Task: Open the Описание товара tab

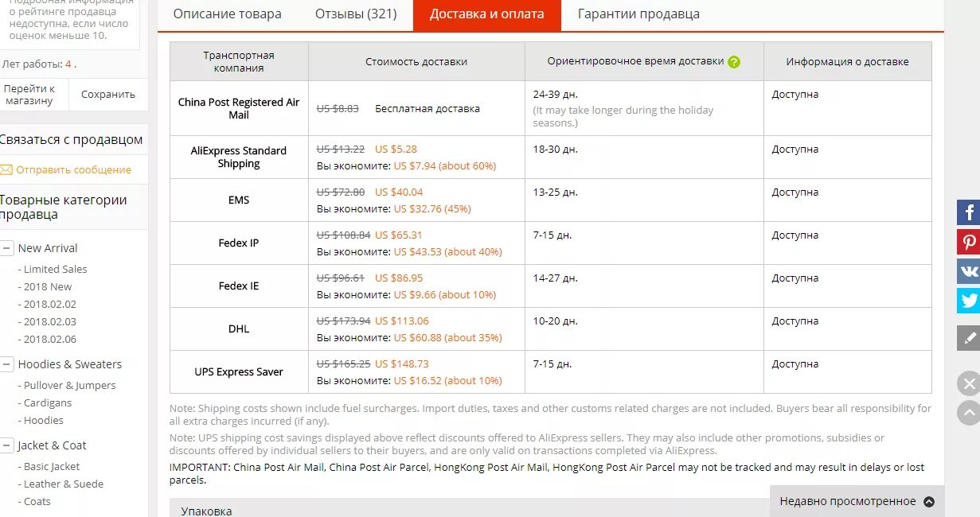Action: pos(227,14)
